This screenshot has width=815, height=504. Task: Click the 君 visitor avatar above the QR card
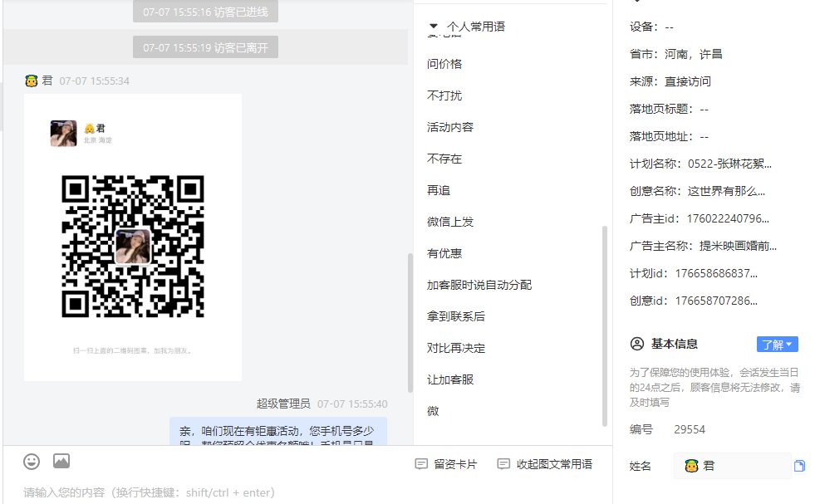coord(32,81)
